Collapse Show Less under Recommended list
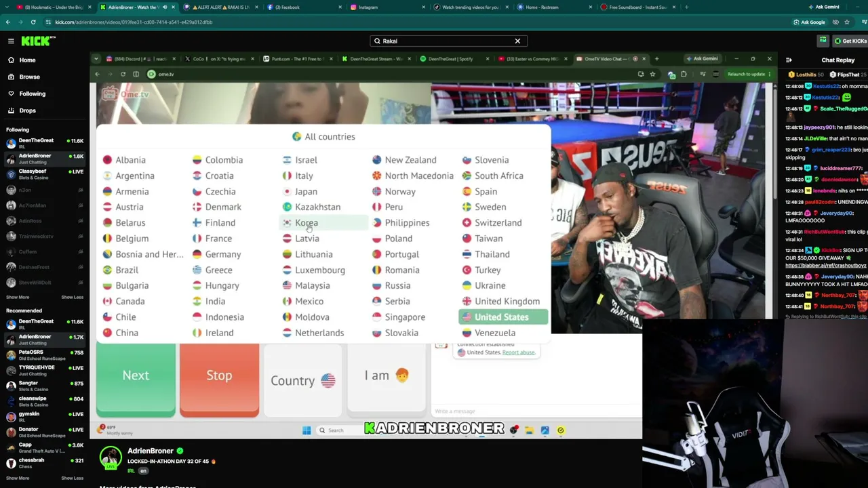This screenshot has width=868, height=488. (72, 478)
